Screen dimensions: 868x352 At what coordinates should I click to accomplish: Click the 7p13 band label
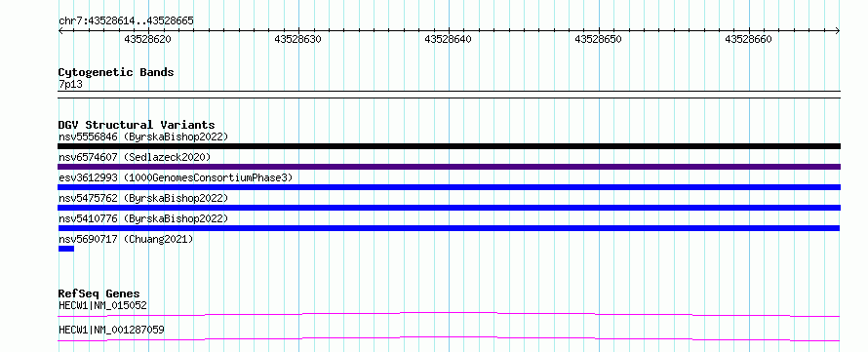(x=71, y=84)
